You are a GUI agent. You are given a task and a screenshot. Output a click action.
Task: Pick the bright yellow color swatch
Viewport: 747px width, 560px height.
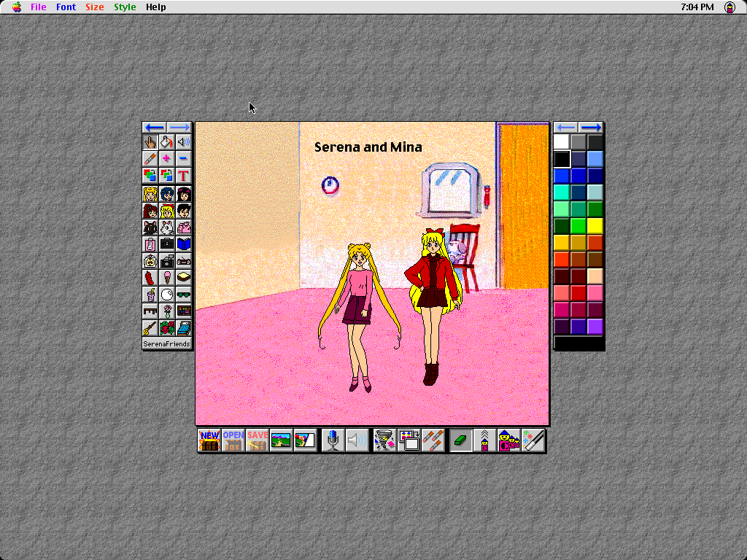click(x=595, y=225)
